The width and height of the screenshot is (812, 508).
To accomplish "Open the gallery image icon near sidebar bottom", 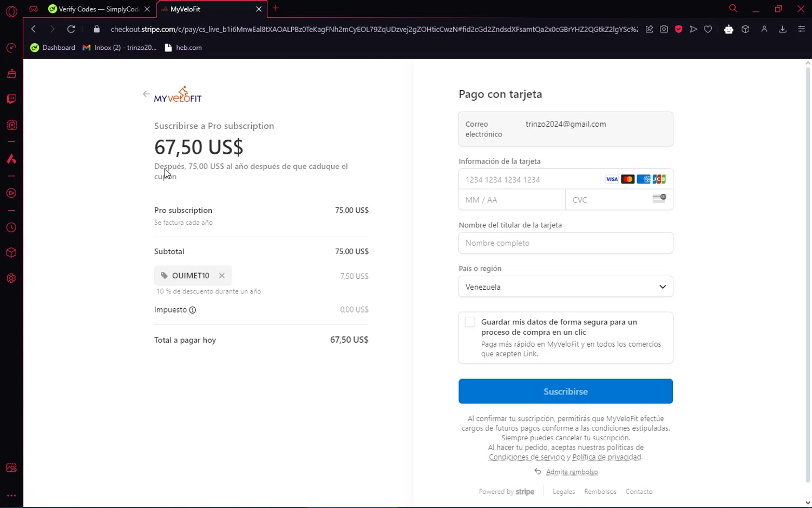I will 11,468.
